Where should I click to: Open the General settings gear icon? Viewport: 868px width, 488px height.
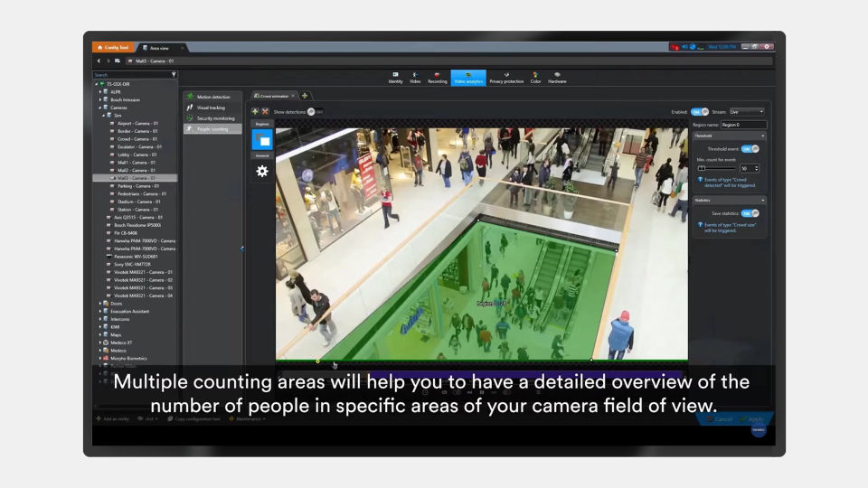coord(261,171)
